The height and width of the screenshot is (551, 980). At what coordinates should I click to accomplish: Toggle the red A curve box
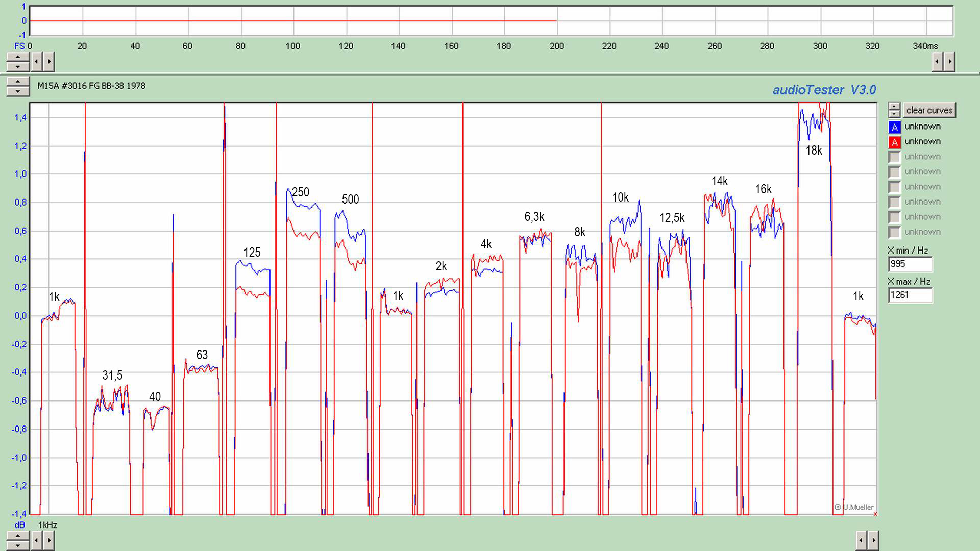[894, 142]
